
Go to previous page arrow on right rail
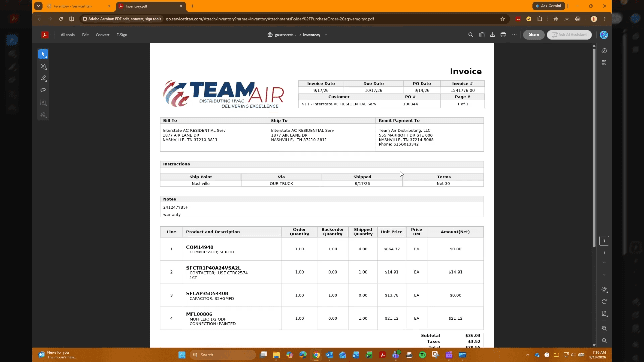pyautogui.click(x=604, y=263)
